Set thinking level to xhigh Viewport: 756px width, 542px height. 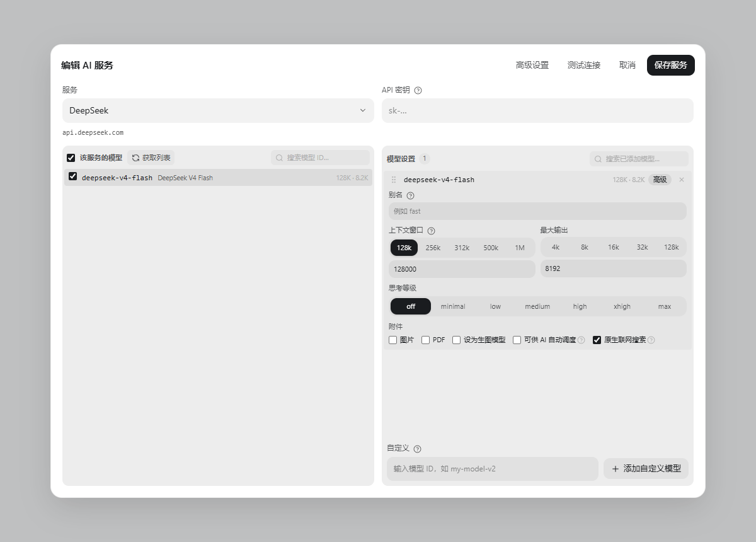[x=622, y=306]
